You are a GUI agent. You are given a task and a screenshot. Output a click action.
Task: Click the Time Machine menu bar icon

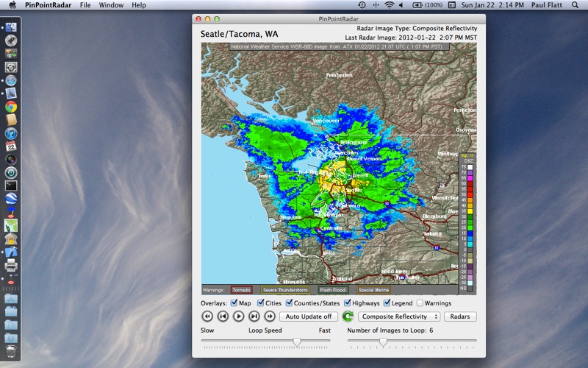pyautogui.click(x=362, y=5)
